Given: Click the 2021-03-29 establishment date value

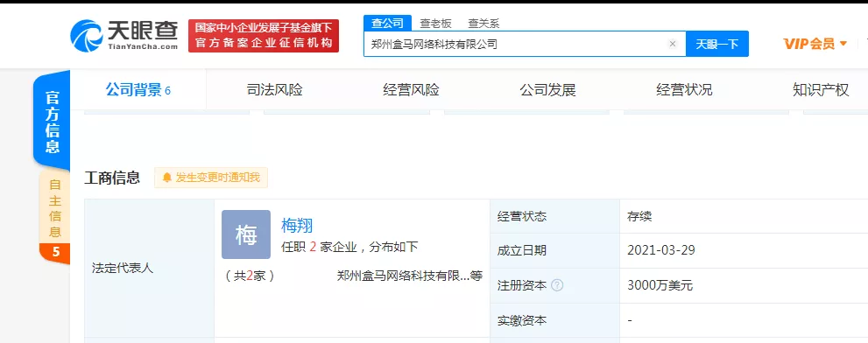Looking at the screenshot, I should click(x=661, y=250).
